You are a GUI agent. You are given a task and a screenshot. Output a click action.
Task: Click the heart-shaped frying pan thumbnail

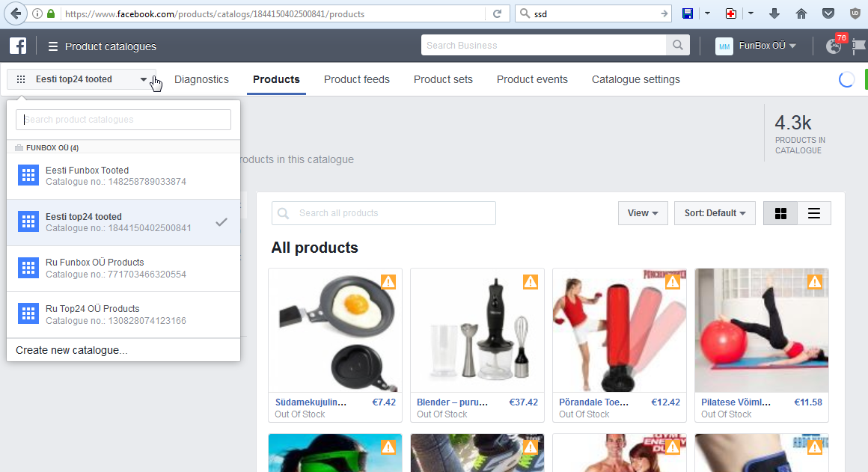[335, 331]
